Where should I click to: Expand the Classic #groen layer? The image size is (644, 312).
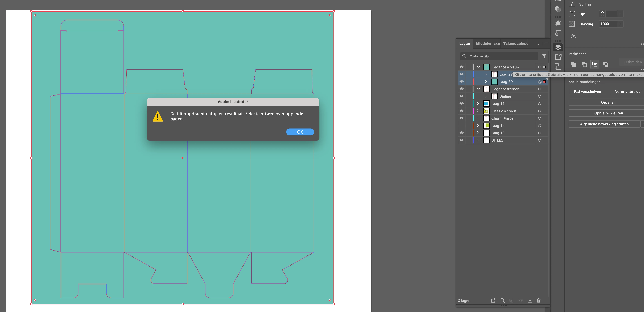click(478, 111)
